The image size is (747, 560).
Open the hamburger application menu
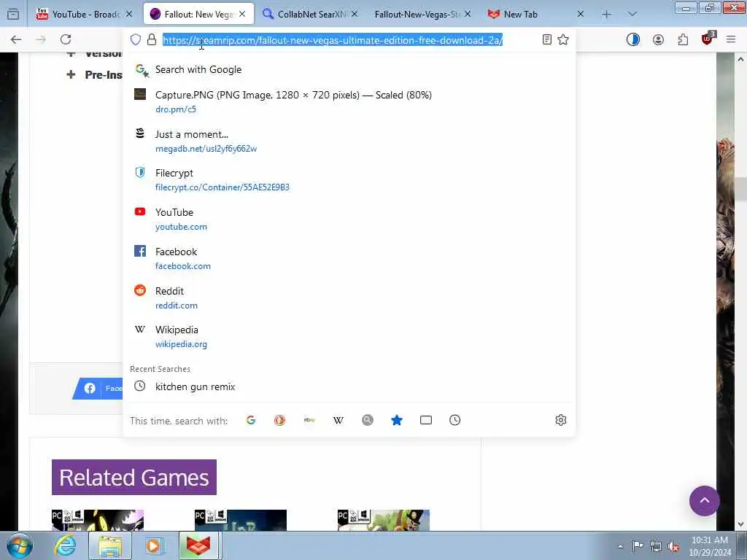731,39
